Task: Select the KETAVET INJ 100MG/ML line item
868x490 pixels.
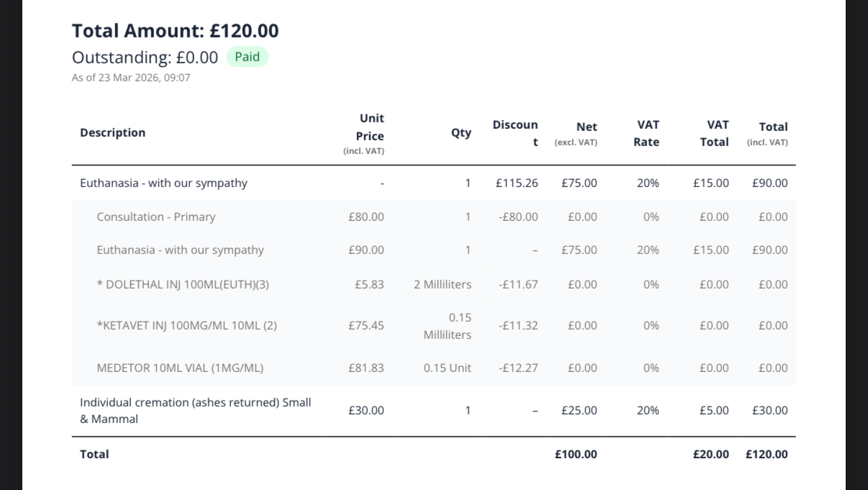Action: 186,325
